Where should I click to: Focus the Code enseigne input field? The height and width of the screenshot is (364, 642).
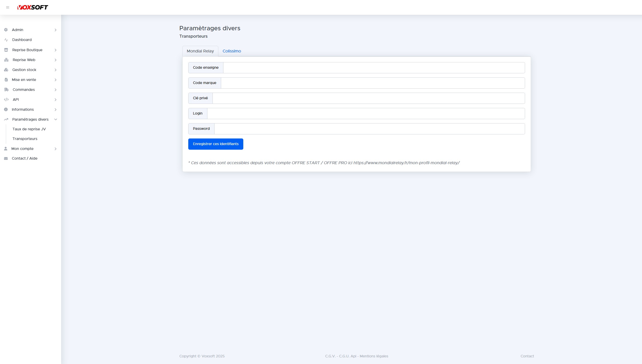tap(374, 68)
